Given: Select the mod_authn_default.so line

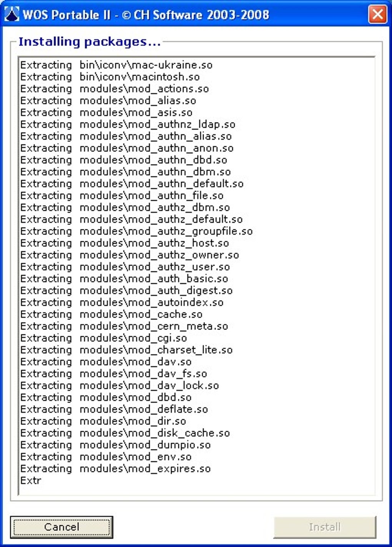Looking at the screenshot, I should coord(132,184).
